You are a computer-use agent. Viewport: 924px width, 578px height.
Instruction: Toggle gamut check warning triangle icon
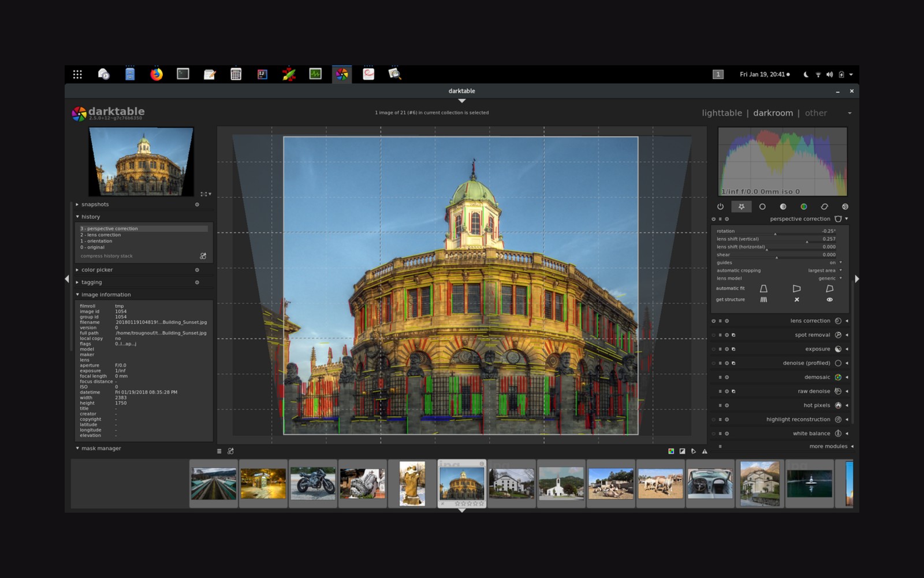tap(705, 451)
